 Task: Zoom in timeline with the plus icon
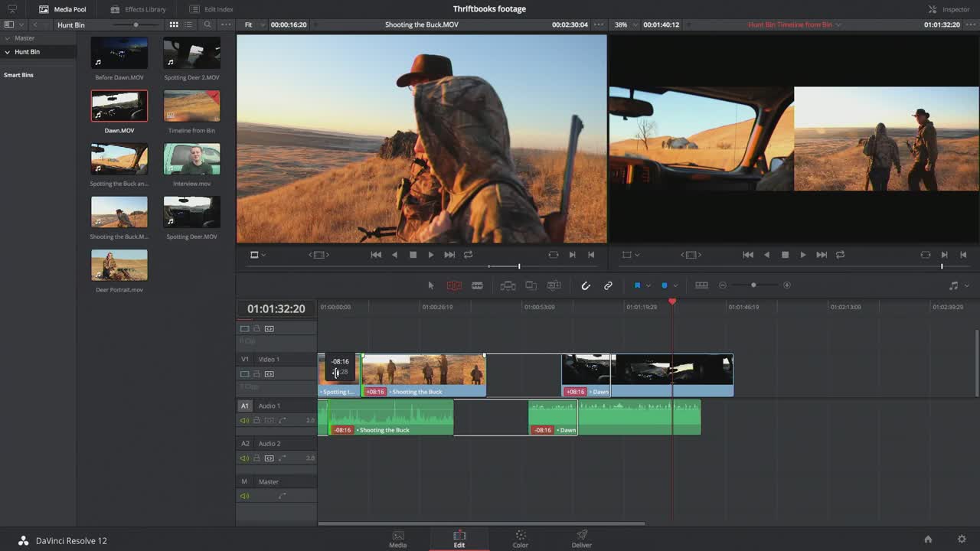pos(786,285)
